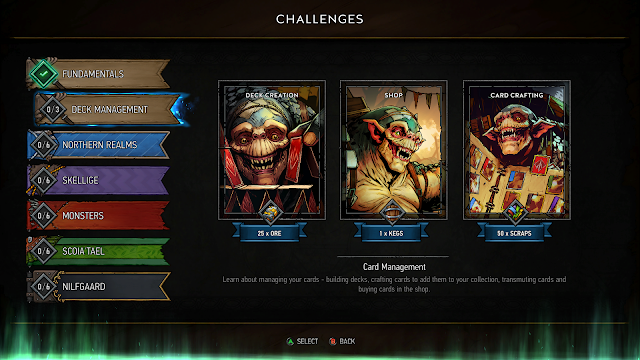Click the 0/3 progress diamond on Deck Management

coord(53,109)
